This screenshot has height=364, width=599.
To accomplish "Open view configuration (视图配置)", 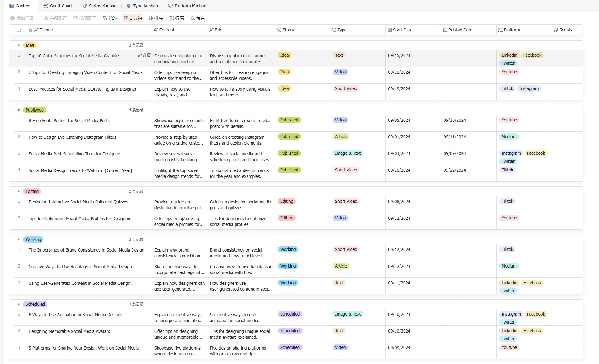I will click(x=85, y=18).
